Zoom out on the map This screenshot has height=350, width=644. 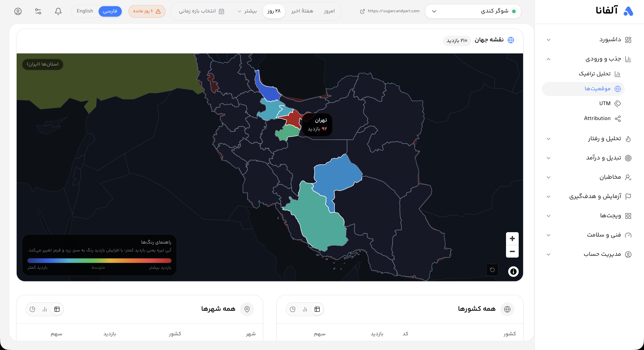pyautogui.click(x=512, y=251)
